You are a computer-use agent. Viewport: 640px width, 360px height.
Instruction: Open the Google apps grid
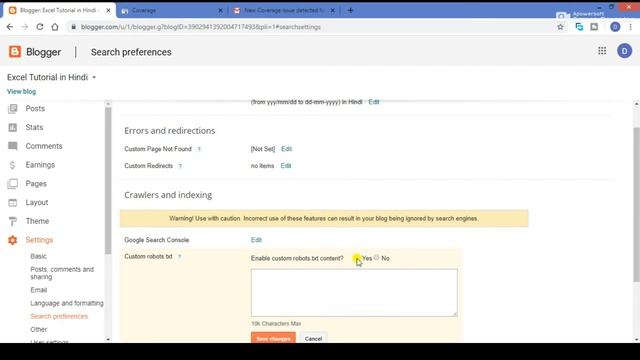pos(602,51)
